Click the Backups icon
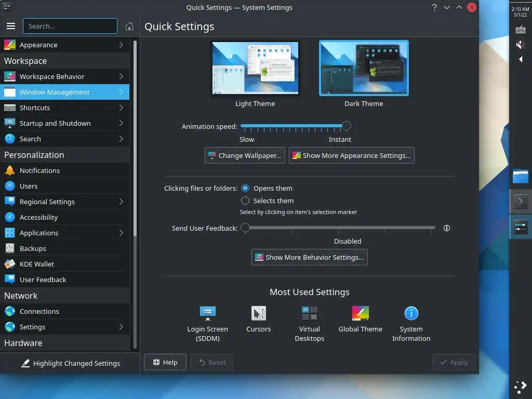 tap(9, 248)
